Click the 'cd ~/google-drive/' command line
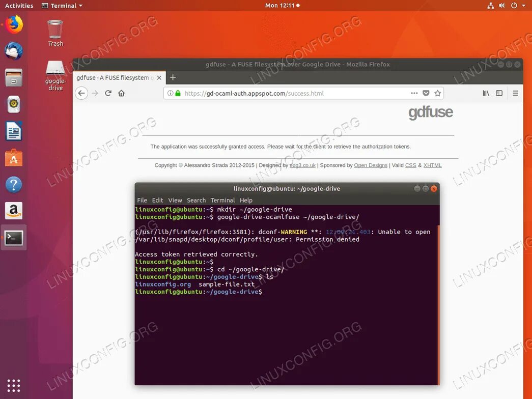532x399 pixels. (x=251, y=269)
